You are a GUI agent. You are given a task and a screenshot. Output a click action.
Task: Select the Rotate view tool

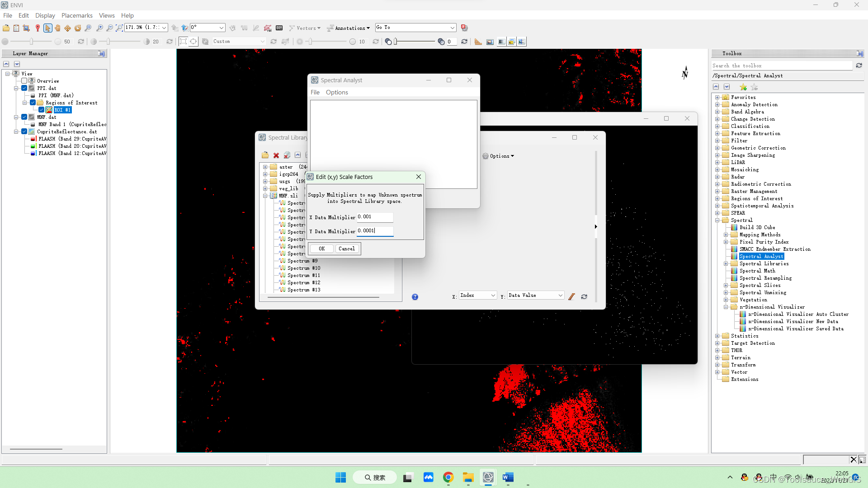tap(78, 28)
